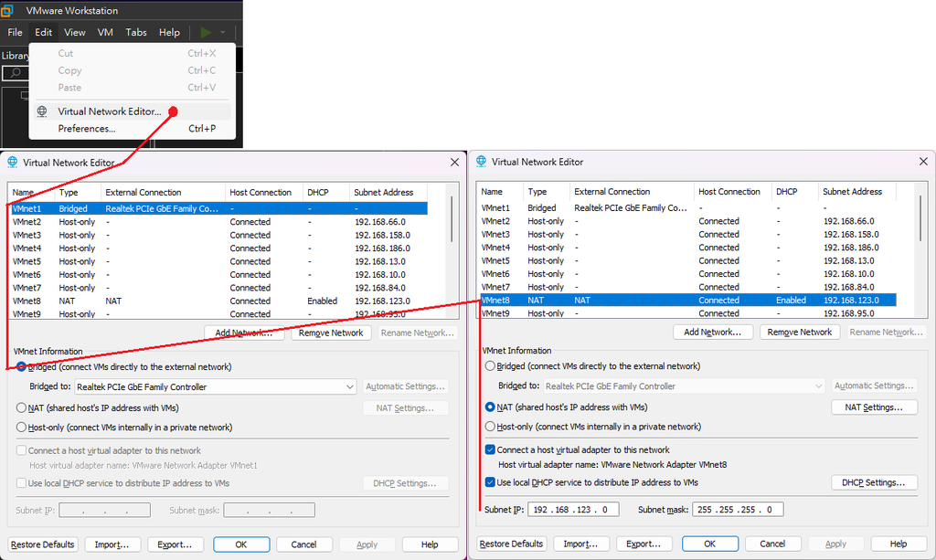Screen dimensions: 936x560
Task: Close the right Virtual Network Editor window
Action: click(923, 162)
